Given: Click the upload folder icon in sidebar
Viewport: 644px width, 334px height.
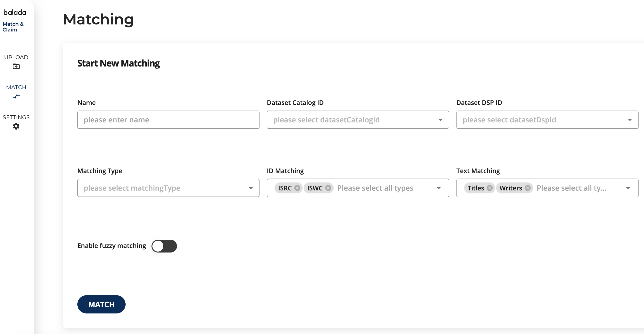Looking at the screenshot, I should pyautogui.click(x=16, y=67).
